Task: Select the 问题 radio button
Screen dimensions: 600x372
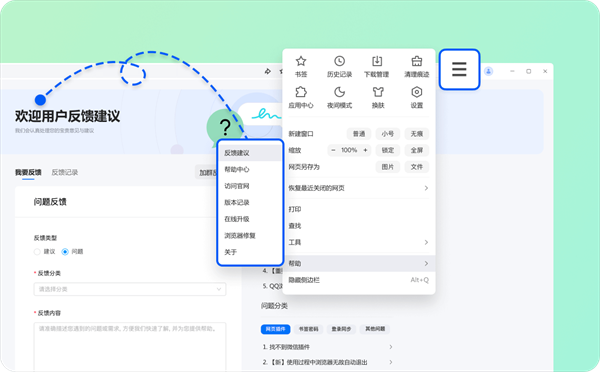Action: [x=65, y=251]
